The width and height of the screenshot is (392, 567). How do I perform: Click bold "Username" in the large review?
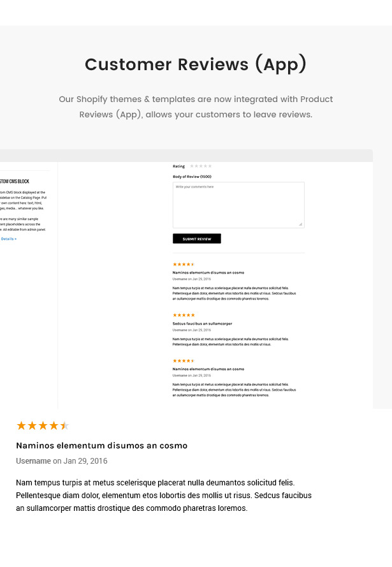pyautogui.click(x=33, y=461)
